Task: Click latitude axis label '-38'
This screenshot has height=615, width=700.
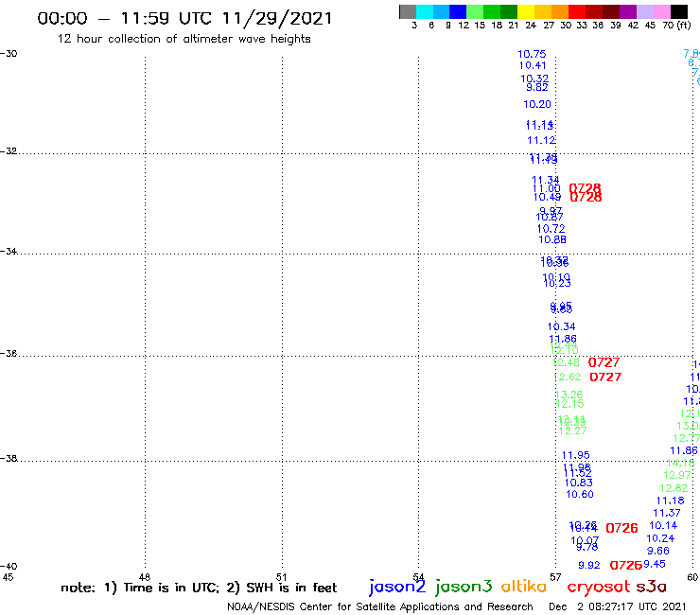Action: coord(8,458)
